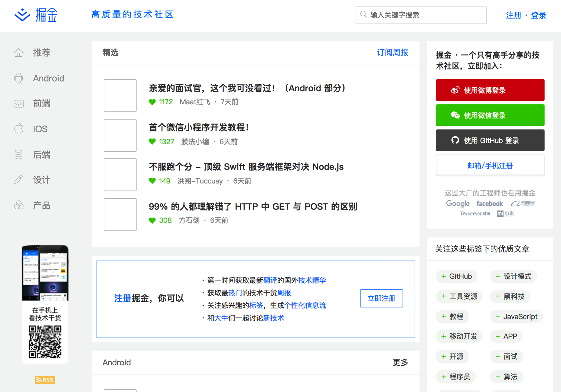Image resolution: width=561 pixels, height=392 pixels.
Task: Open the Swift vs Node.js article thumbnail
Action: click(120, 175)
